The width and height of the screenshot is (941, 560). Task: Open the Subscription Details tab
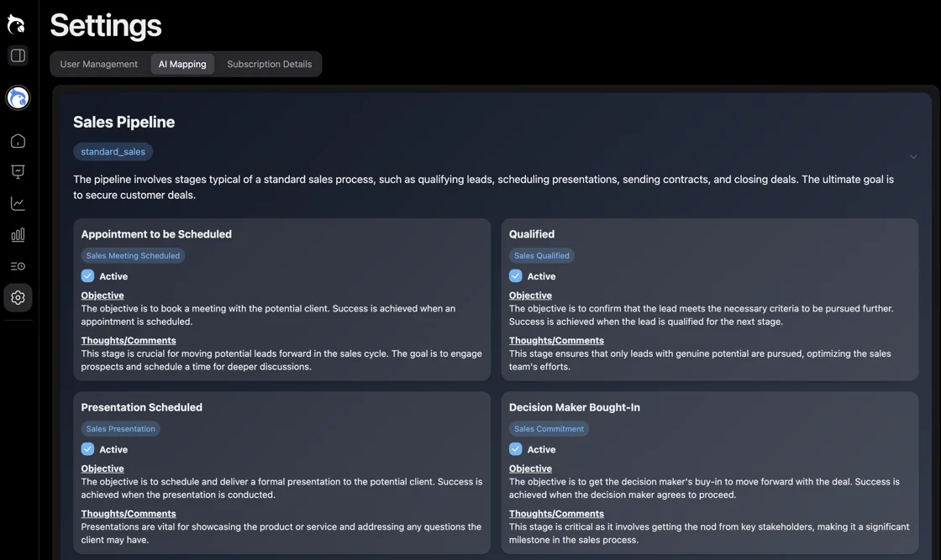(x=269, y=65)
